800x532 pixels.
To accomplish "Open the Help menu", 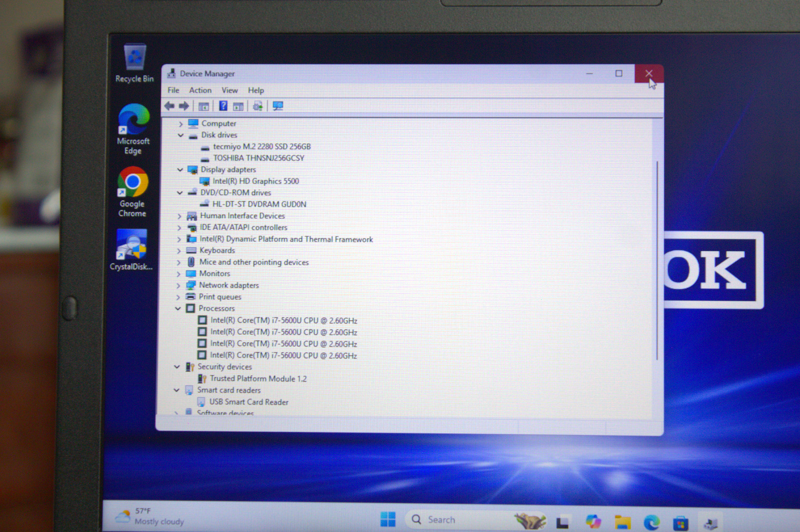I will tap(256, 90).
